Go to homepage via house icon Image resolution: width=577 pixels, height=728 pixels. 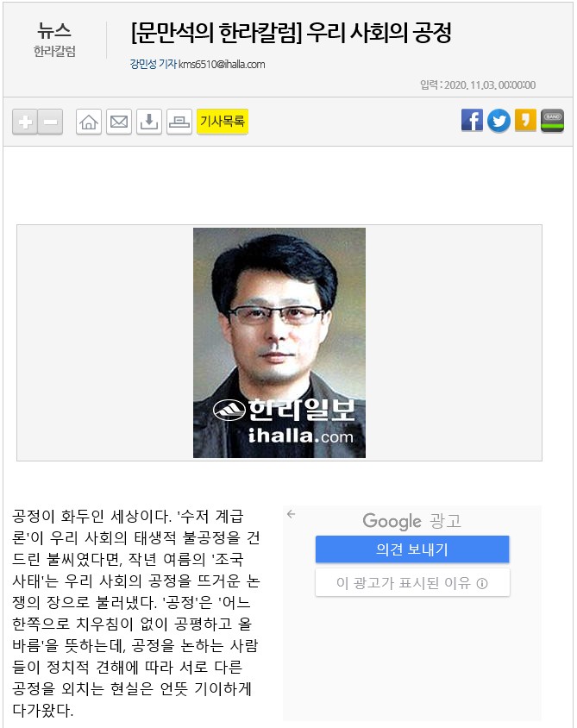(89, 122)
